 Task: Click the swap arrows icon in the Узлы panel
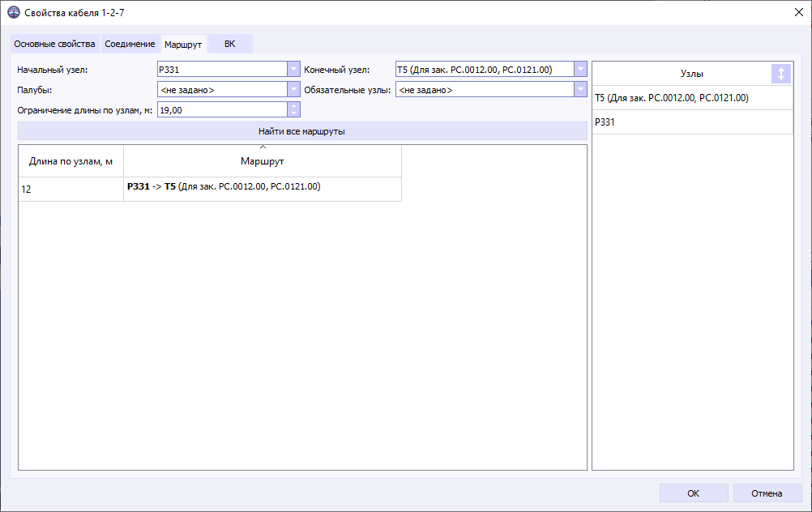780,73
